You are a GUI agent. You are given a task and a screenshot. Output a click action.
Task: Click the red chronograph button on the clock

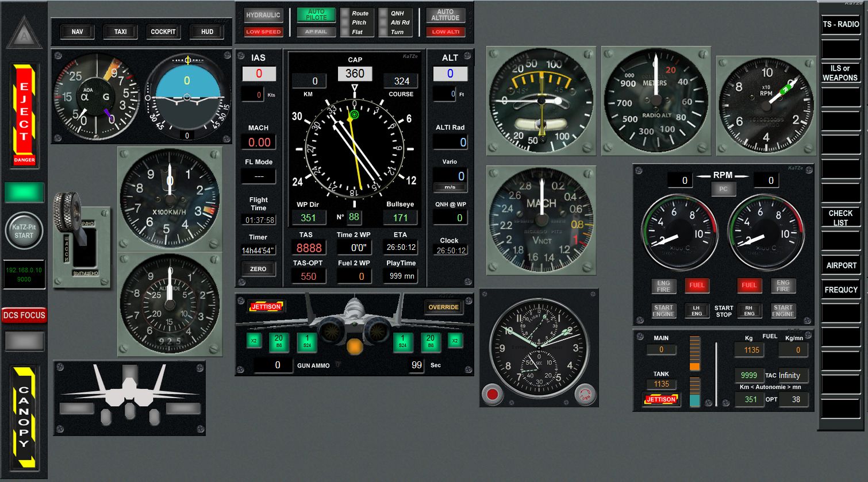point(493,394)
